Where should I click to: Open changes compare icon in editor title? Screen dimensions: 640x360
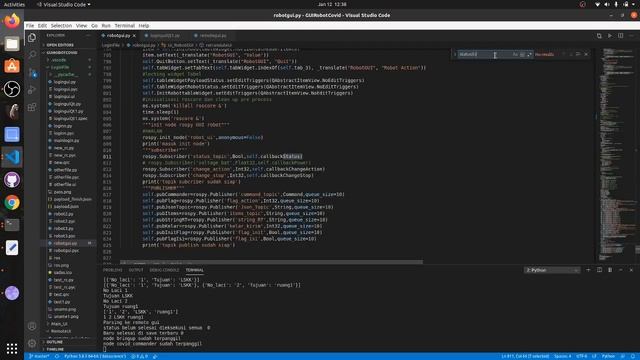pos(599,36)
